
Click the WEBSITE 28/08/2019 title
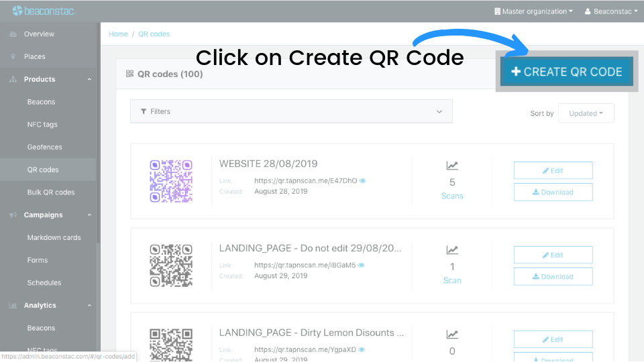(x=268, y=164)
